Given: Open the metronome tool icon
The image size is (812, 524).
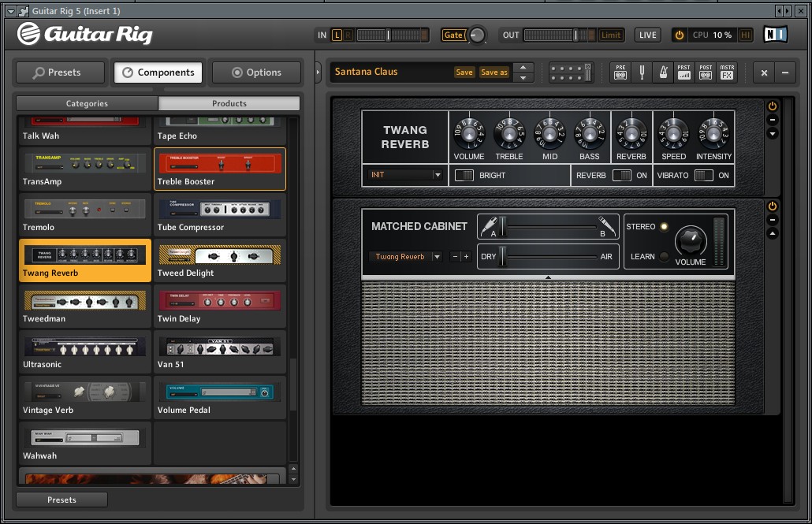Looking at the screenshot, I should [x=663, y=72].
